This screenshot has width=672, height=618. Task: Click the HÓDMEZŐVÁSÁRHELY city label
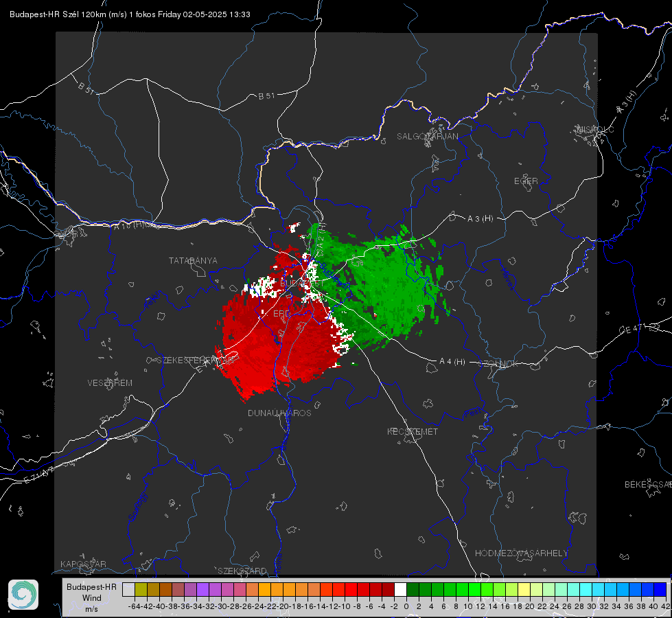coord(521,553)
